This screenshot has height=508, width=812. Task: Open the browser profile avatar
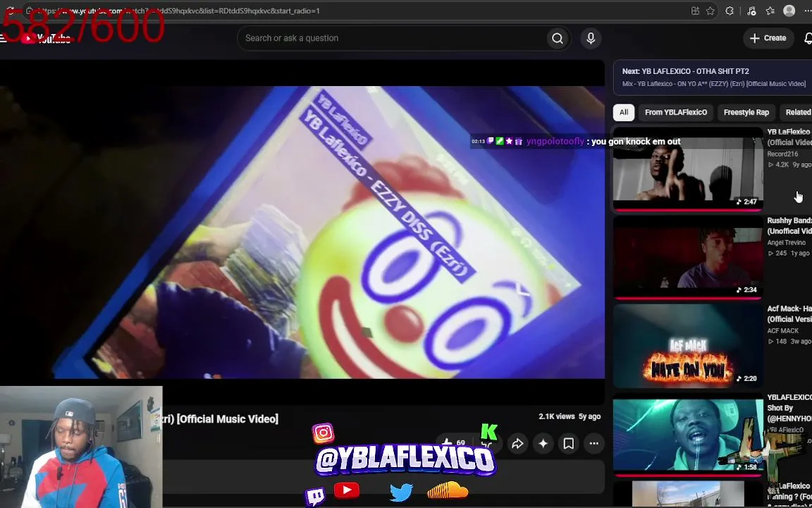[x=789, y=11]
